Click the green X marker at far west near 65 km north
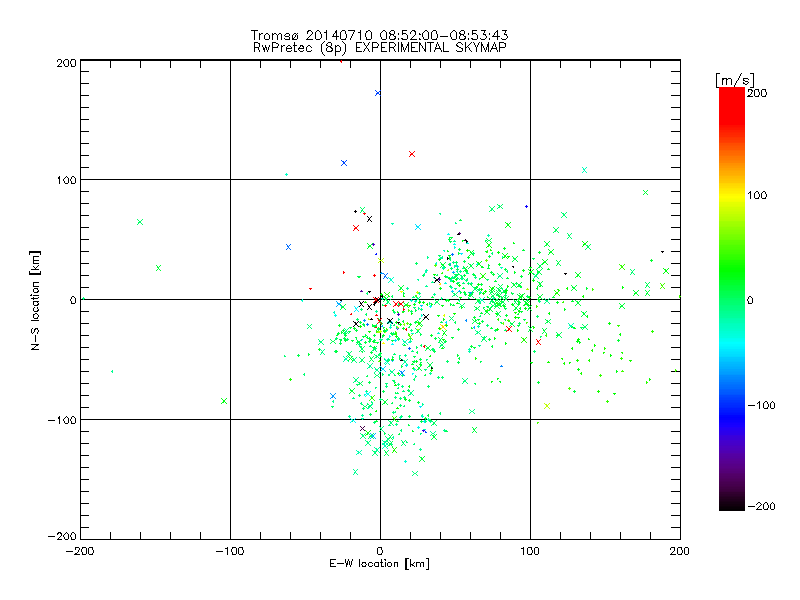The width and height of the screenshot is (800, 600). 140,222
